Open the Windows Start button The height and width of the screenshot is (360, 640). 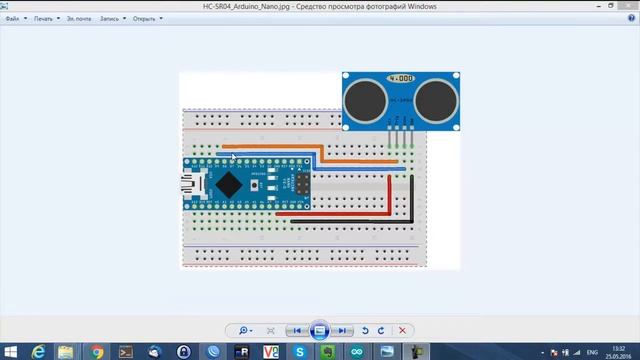(x=10, y=352)
